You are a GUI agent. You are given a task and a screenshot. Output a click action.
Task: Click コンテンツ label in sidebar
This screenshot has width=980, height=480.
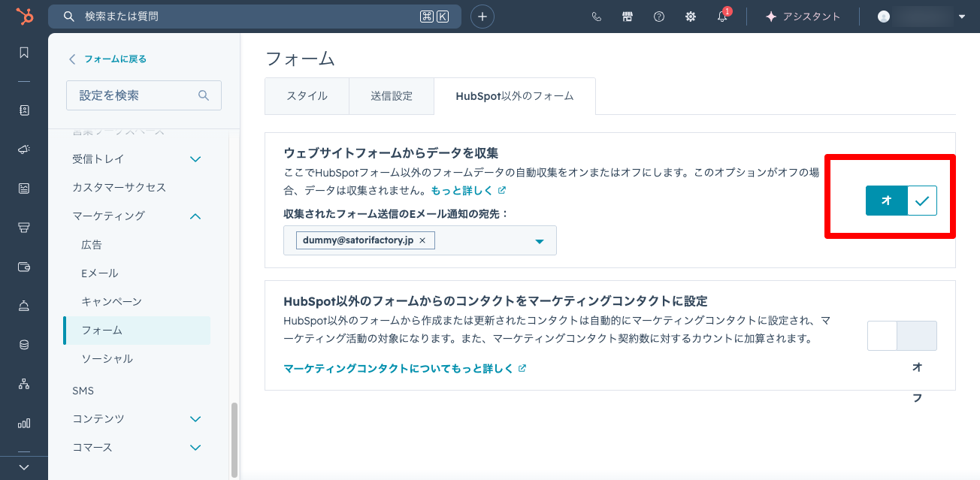click(x=98, y=419)
